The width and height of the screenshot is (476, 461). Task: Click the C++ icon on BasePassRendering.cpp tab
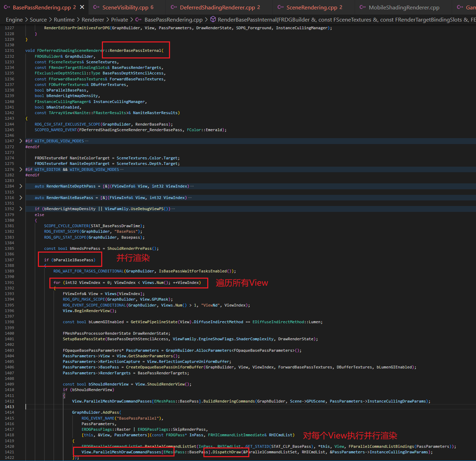tap(7, 7)
